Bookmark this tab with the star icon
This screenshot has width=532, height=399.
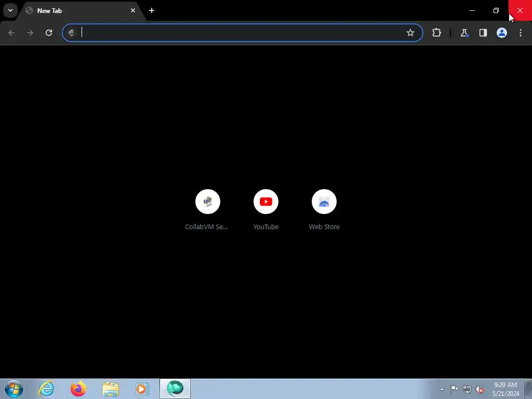pyautogui.click(x=410, y=33)
